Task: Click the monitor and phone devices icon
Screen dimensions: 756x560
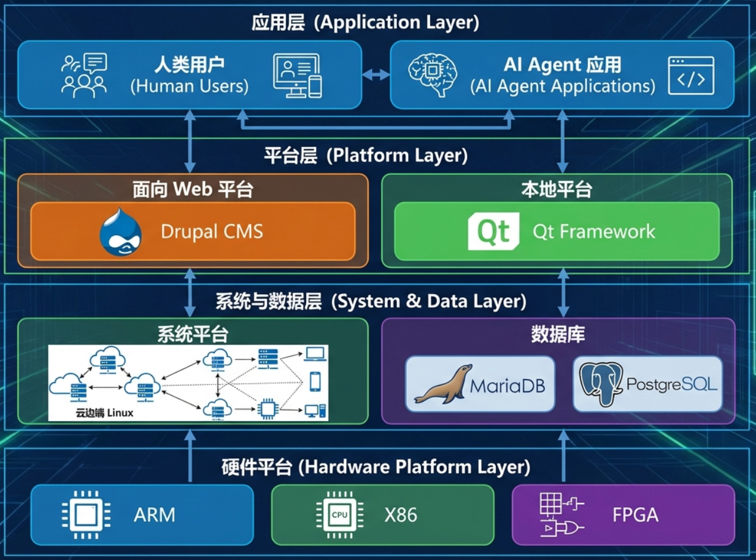Action: tap(297, 76)
